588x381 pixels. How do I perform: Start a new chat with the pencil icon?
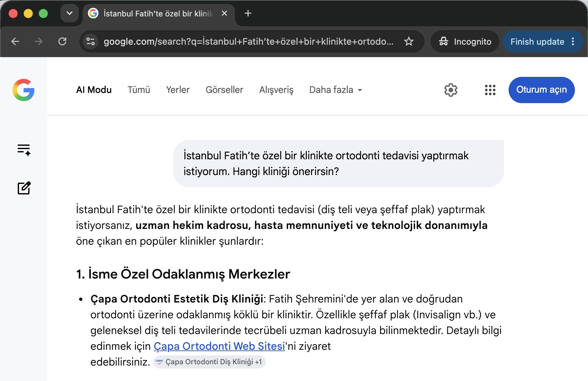tap(24, 188)
